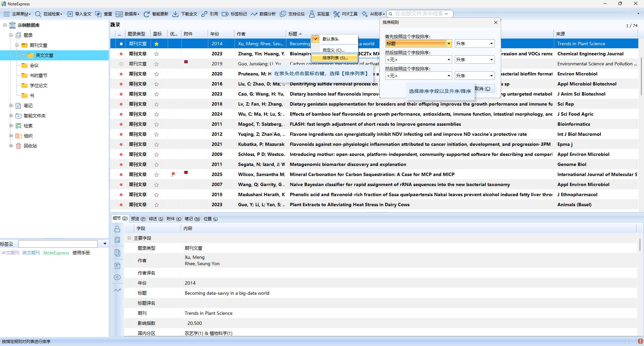The image size is (644, 346).
Task: Toggle the star on the Zhang, Yin row
Action: click(x=156, y=54)
